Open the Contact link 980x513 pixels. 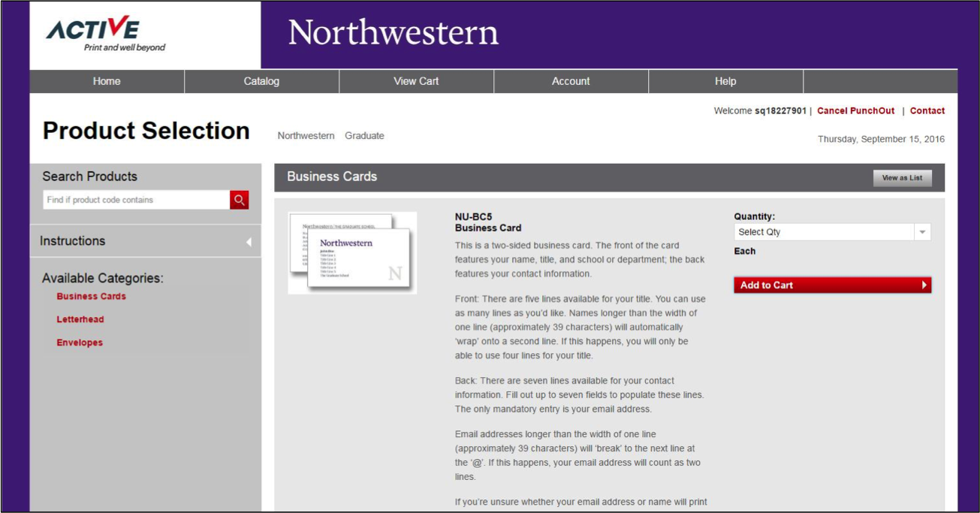coord(927,110)
